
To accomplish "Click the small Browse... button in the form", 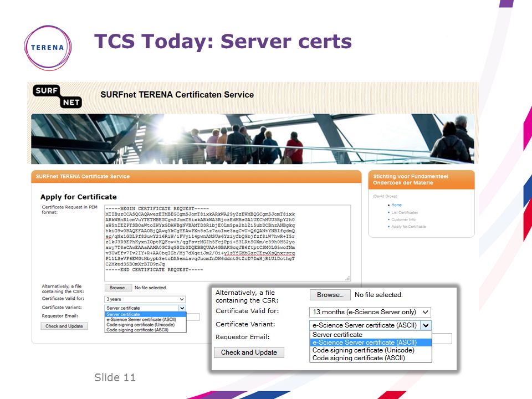I will pyautogui.click(x=118, y=288).
